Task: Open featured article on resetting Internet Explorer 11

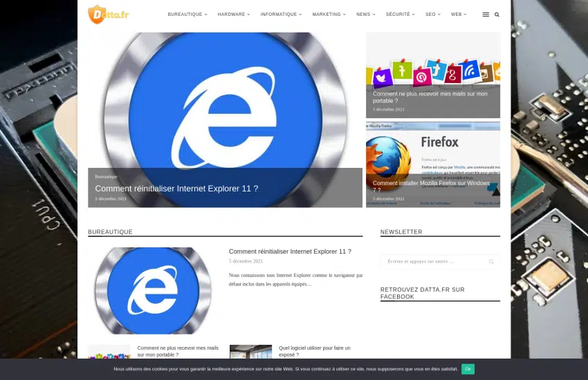Action: pos(176,189)
